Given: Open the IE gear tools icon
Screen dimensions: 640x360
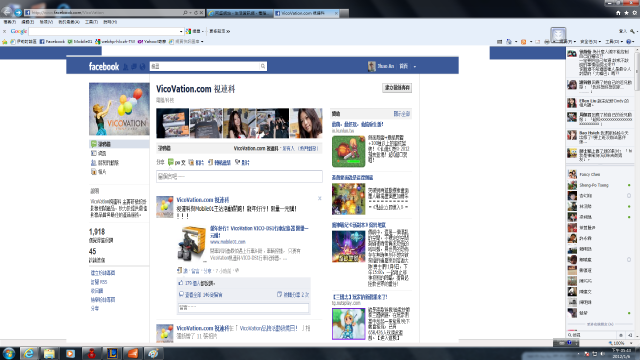Looking at the screenshot, I should coord(634,13).
